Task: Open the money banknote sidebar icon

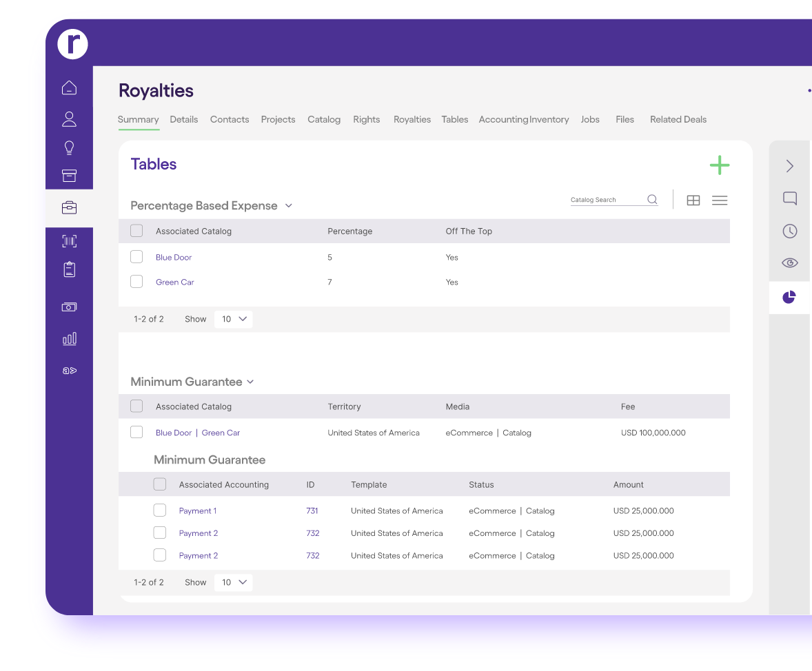Action: (x=69, y=307)
